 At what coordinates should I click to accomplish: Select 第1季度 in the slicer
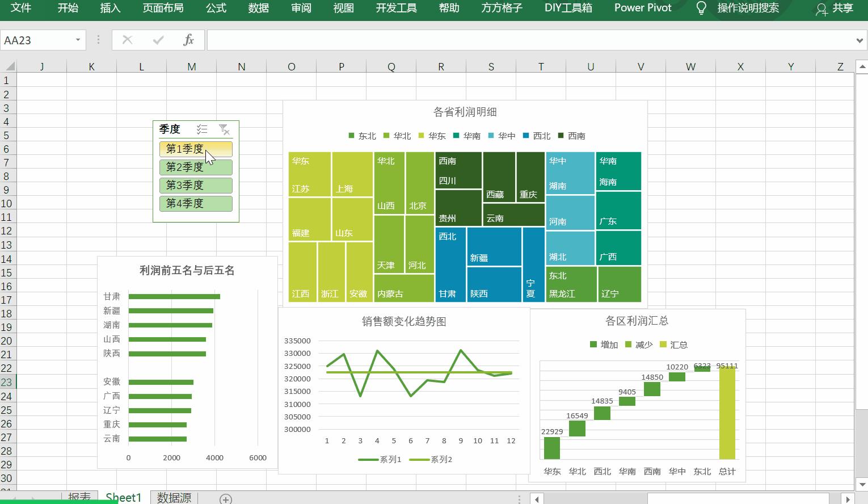click(x=196, y=149)
